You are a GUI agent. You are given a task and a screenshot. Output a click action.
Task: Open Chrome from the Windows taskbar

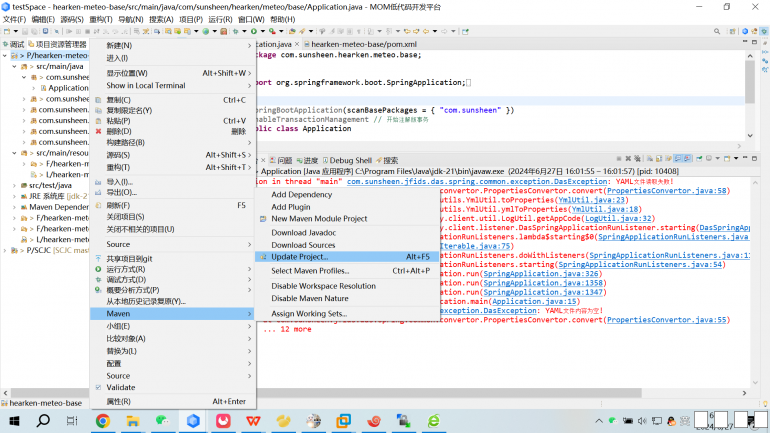102,421
